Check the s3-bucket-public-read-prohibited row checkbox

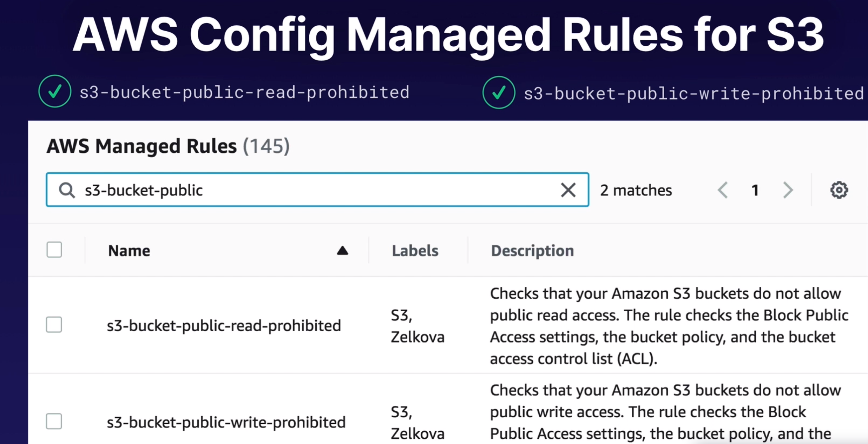54,325
